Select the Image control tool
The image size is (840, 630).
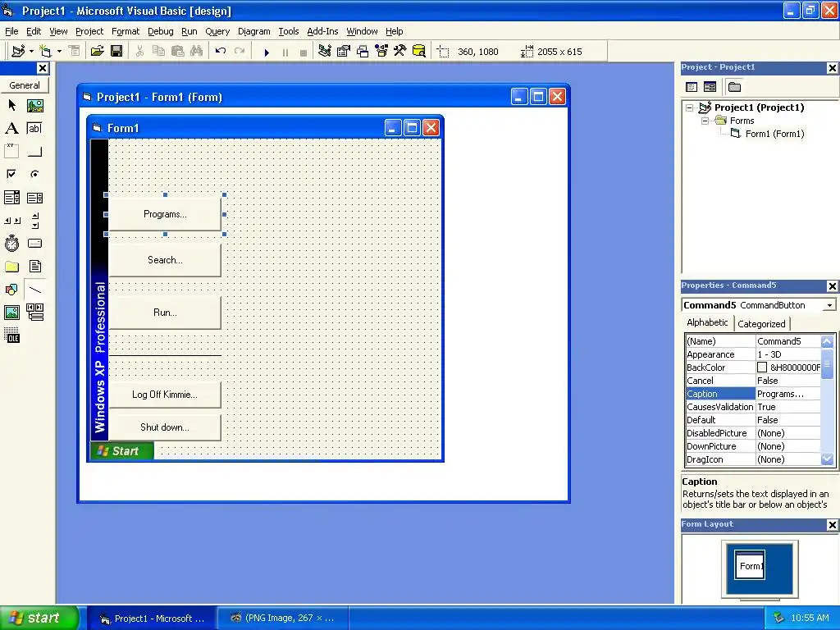pos(11,313)
